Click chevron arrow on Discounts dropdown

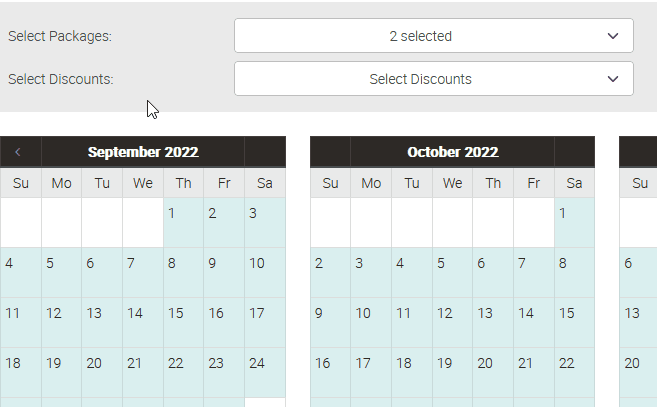613,79
